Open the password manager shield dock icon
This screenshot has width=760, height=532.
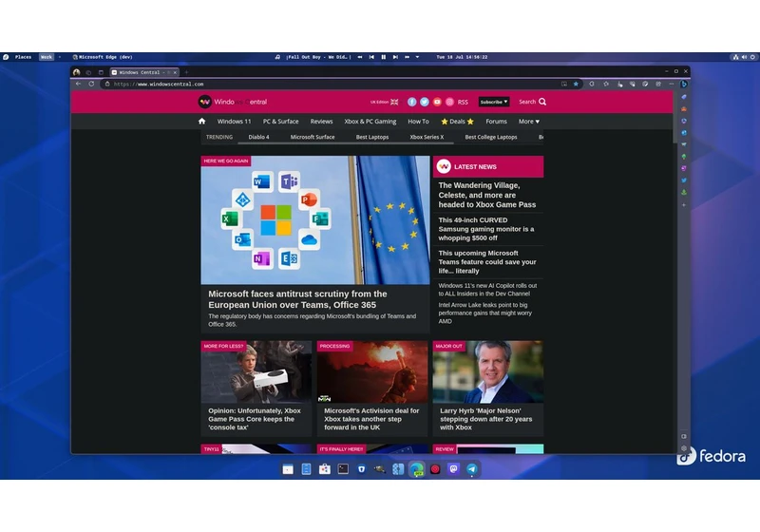coord(362,468)
